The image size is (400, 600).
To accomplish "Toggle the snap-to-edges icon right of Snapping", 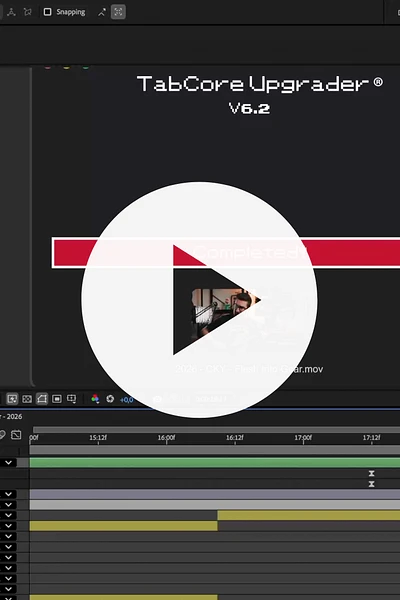I will 102,12.
